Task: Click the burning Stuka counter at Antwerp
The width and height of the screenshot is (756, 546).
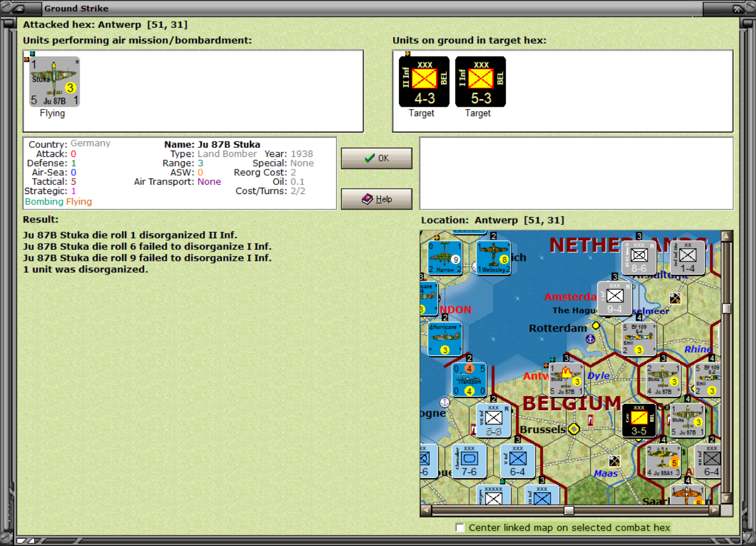Action: coord(566,379)
